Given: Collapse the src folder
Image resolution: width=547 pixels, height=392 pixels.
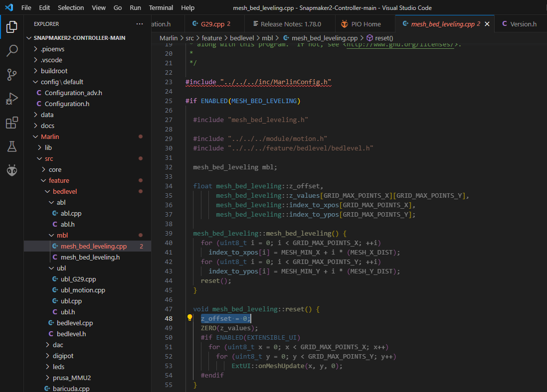Looking at the screenshot, I should (x=39, y=158).
